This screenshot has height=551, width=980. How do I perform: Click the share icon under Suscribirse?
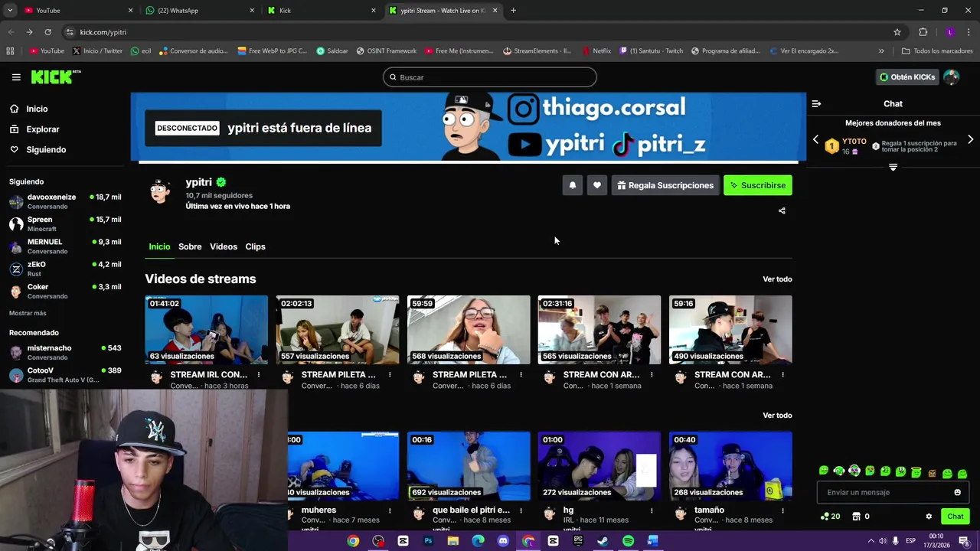tap(782, 210)
